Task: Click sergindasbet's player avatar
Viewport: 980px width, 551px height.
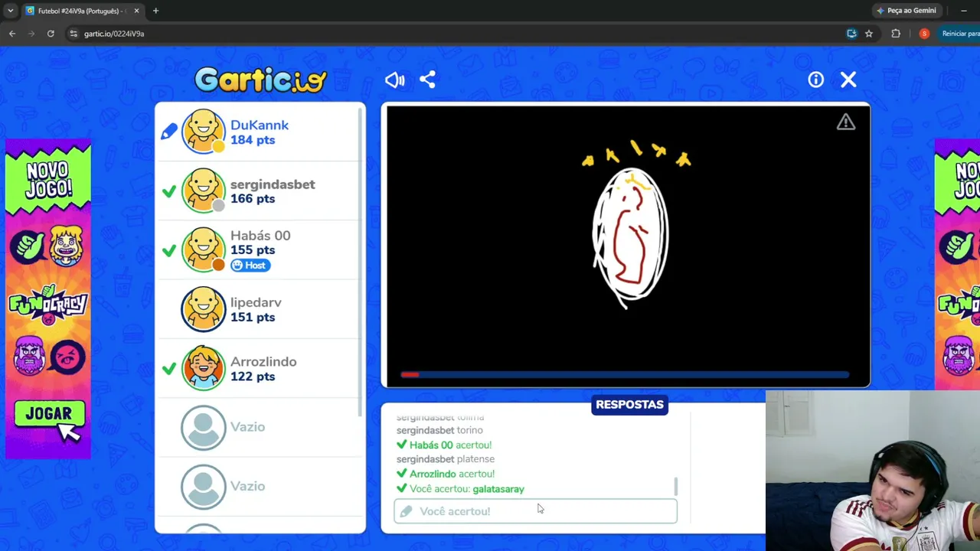Action: click(204, 191)
